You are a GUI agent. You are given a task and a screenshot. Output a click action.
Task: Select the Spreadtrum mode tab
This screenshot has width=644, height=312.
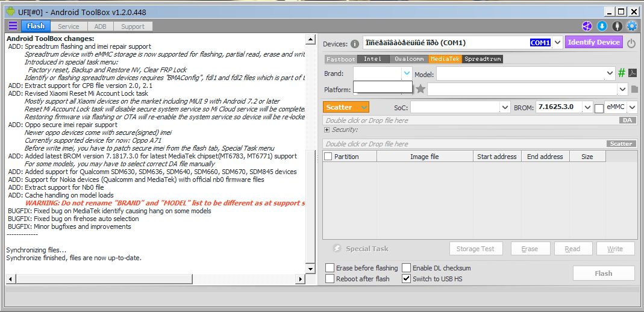coord(483,59)
